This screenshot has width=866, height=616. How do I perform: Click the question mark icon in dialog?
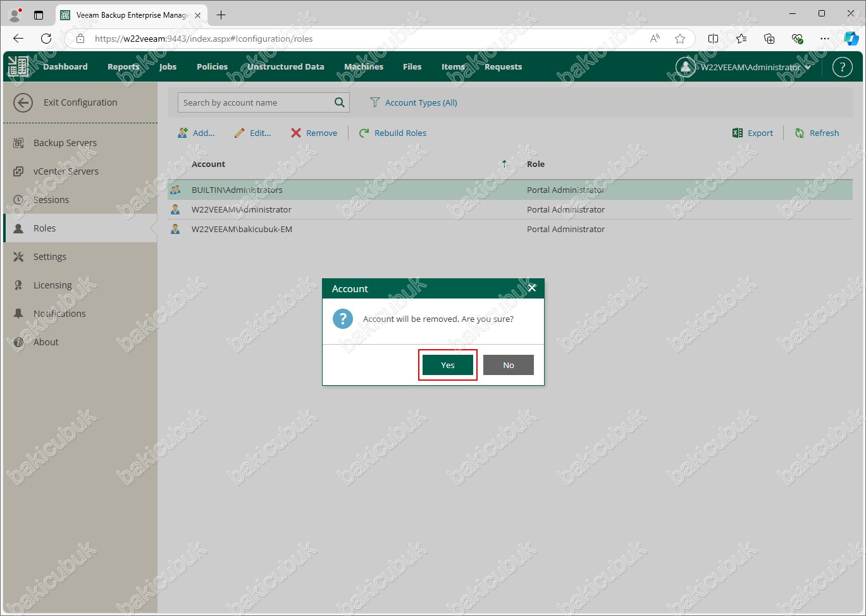click(x=343, y=319)
